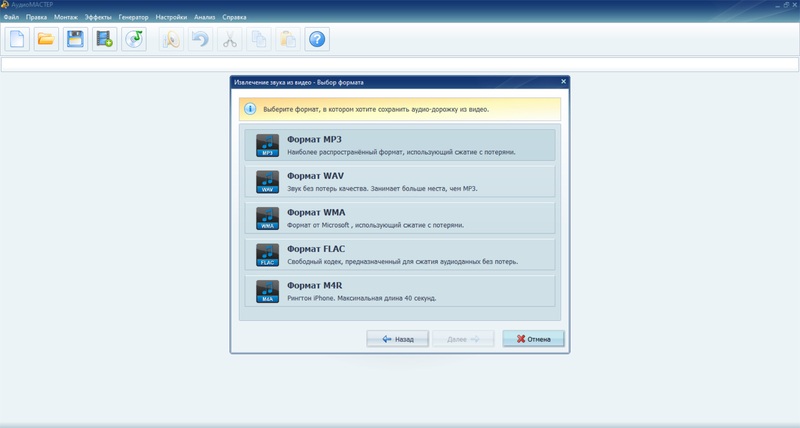
Task: Open the Генератор menu
Action: 133,17
